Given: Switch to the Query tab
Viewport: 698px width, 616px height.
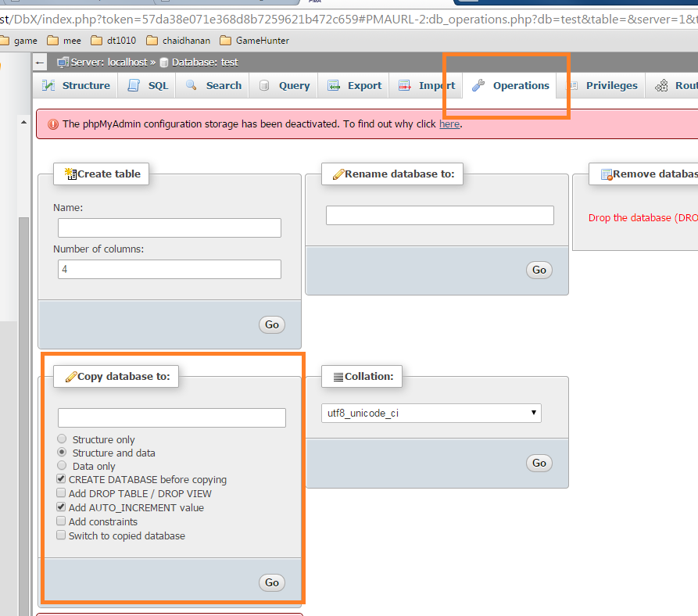Looking at the screenshot, I should (x=284, y=85).
